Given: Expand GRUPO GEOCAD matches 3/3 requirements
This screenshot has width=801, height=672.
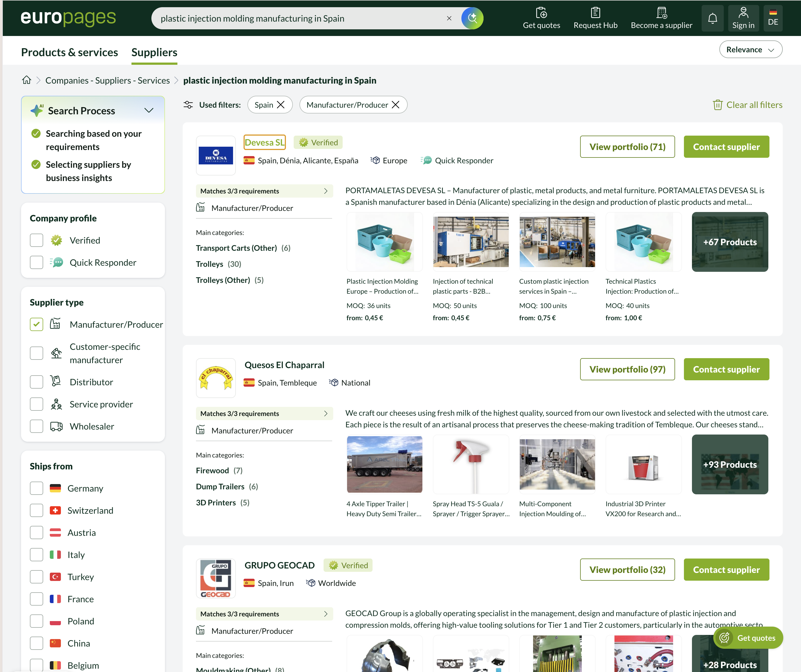Looking at the screenshot, I should [x=264, y=614].
